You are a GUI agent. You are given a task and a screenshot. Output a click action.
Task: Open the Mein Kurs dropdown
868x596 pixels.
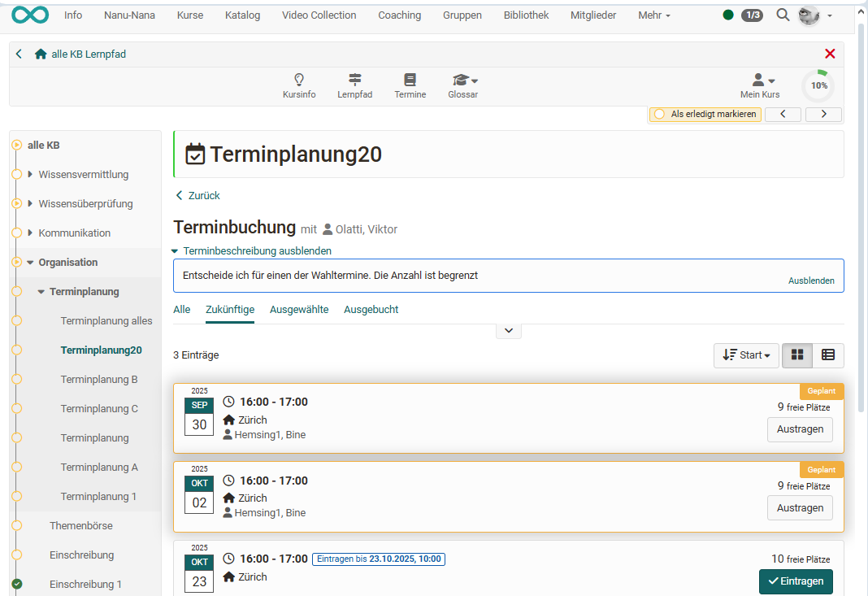759,85
